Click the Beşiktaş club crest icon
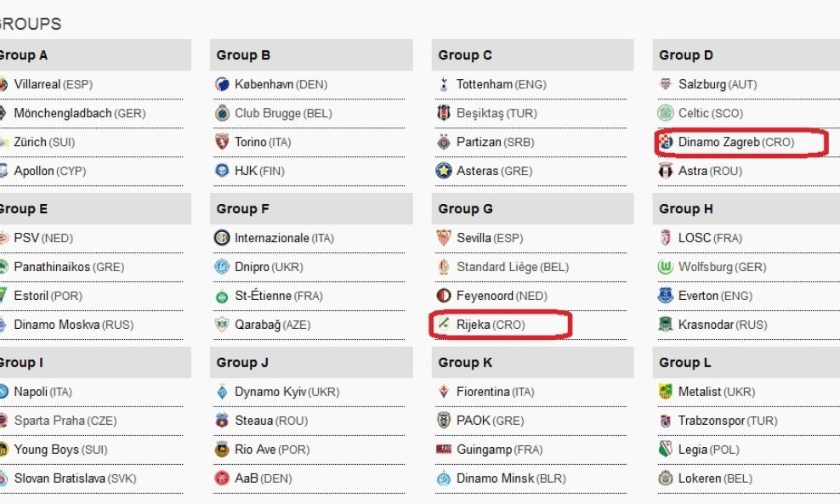The width and height of the screenshot is (840, 504). click(x=444, y=113)
